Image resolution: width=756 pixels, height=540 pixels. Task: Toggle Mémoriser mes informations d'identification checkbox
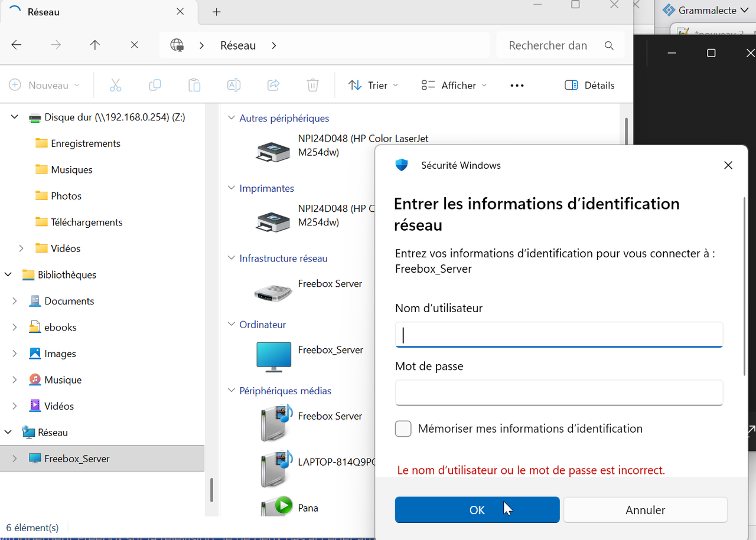pyautogui.click(x=403, y=429)
